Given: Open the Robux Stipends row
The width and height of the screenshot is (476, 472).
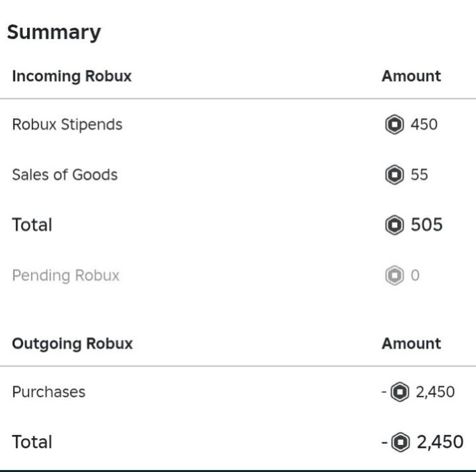Looking at the screenshot, I should [x=238, y=124].
